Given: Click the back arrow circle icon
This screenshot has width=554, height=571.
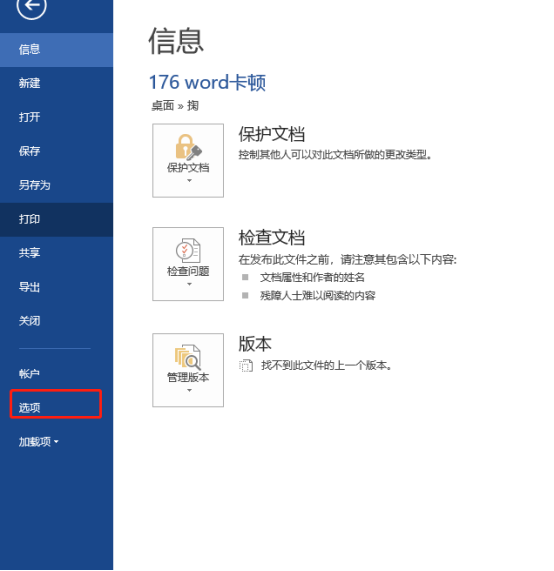Looking at the screenshot, I should [x=31, y=6].
